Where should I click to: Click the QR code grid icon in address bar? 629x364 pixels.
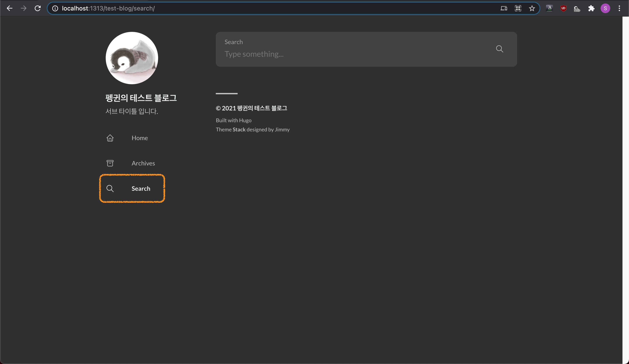coord(518,9)
